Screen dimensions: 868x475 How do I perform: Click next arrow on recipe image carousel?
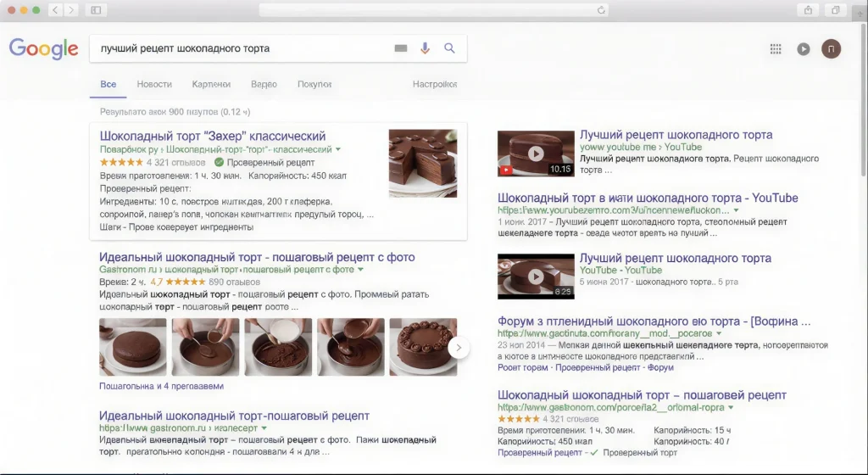click(459, 348)
